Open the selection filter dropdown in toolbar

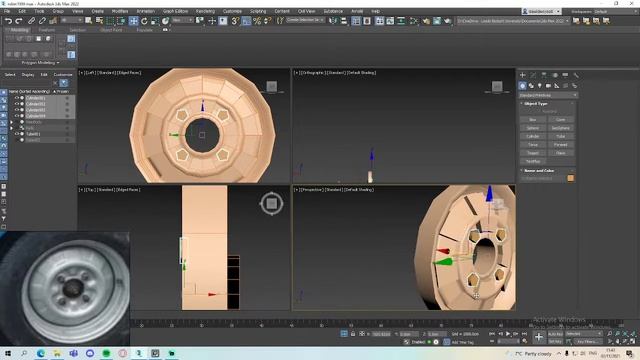(71, 20)
